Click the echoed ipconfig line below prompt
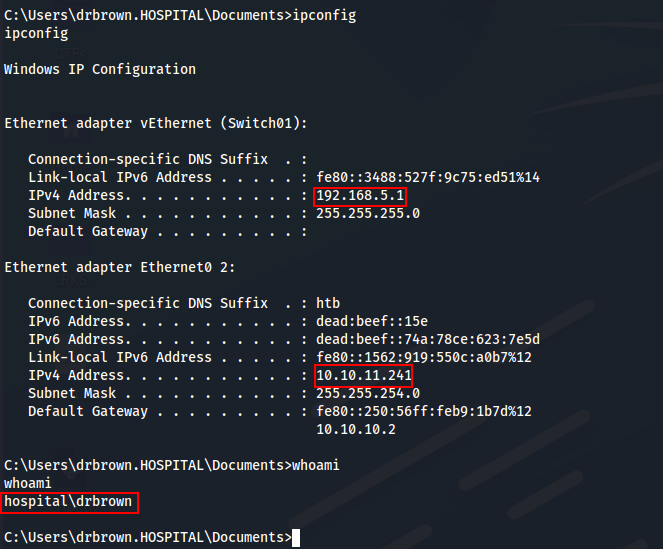The height and width of the screenshot is (549, 663). 36,34
